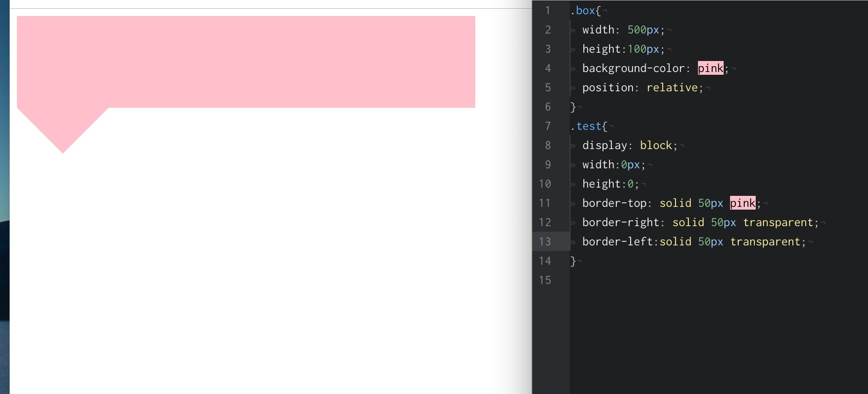868x394 pixels.
Task: Click the height value 0 on line 10
Action: click(630, 184)
